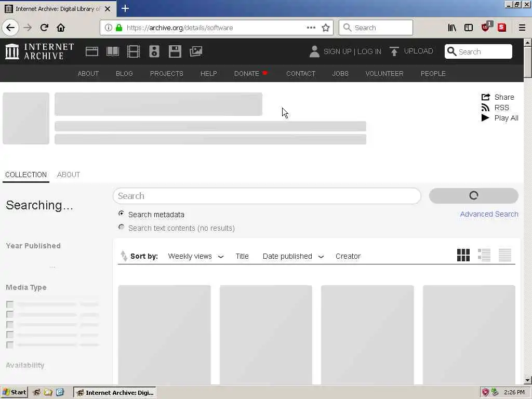Screen dimensions: 532x399
Task: Click the upload arrow icon
Action: click(x=394, y=51)
